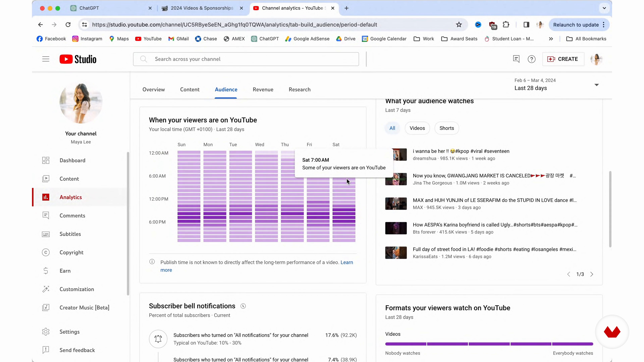Screen dimensions: 644x362
Task: Open the account avatar menu in Studio header
Action: coord(597,59)
